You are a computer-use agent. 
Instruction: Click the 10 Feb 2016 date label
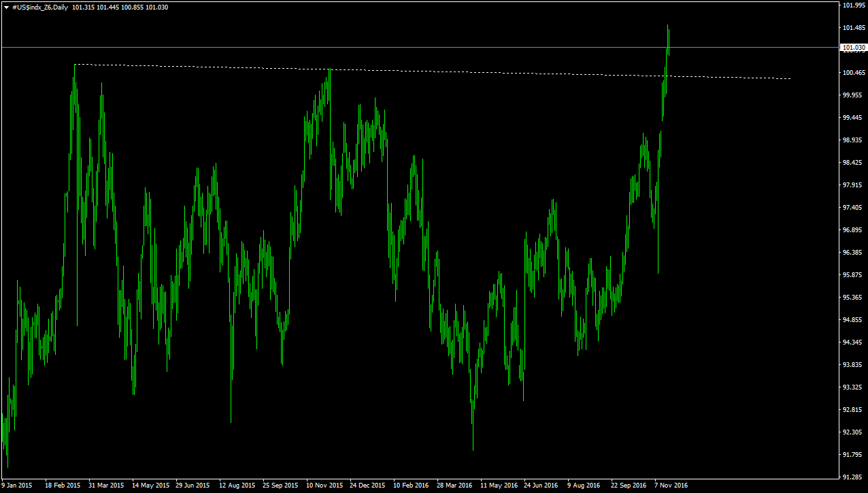click(x=411, y=486)
